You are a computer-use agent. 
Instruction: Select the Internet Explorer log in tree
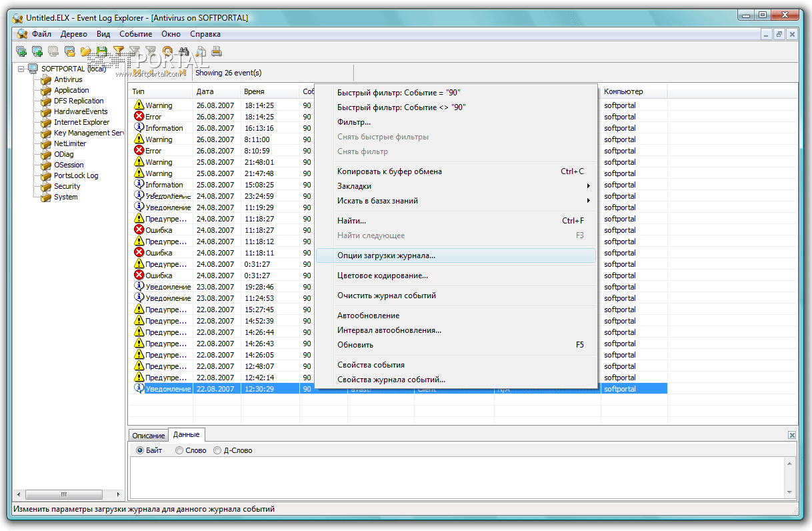(81, 122)
